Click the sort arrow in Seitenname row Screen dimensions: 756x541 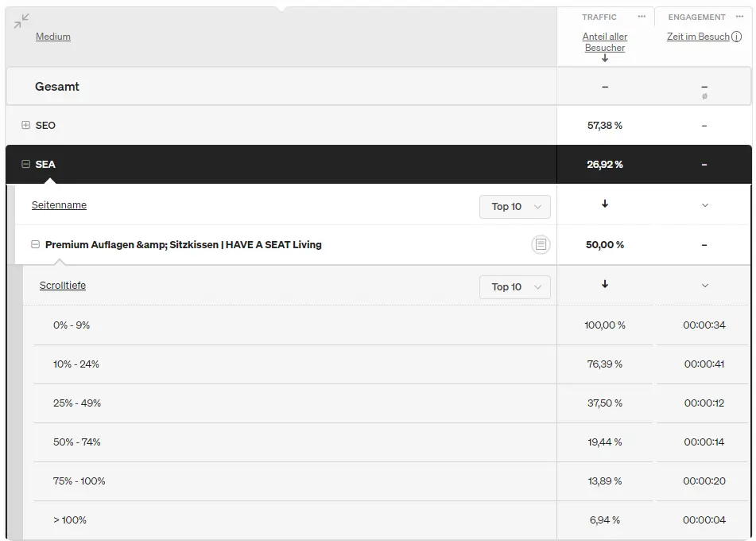pyautogui.click(x=605, y=204)
